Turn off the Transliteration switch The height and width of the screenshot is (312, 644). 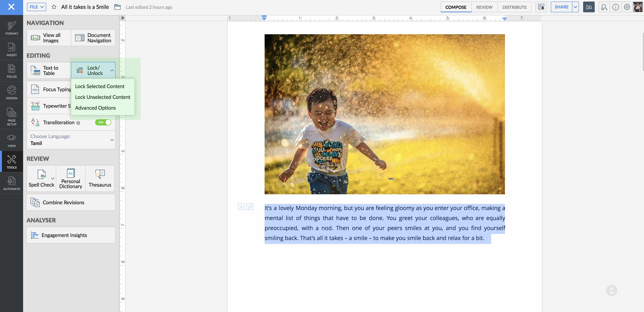pyautogui.click(x=103, y=122)
